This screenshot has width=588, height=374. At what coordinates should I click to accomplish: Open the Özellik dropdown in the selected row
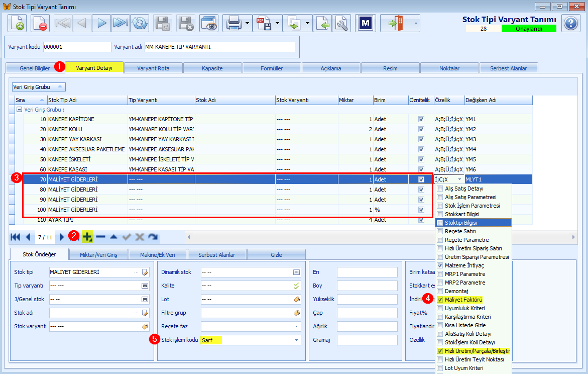[x=460, y=179]
